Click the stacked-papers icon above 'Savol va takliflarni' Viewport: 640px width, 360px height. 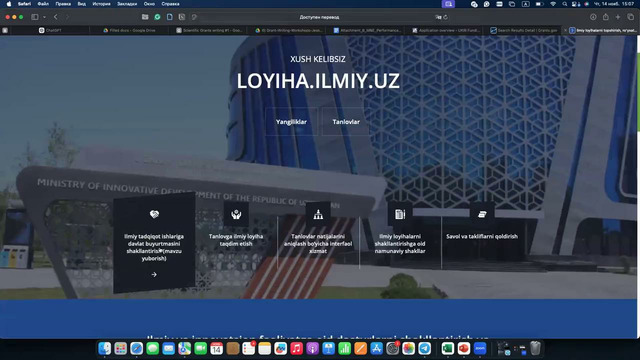pyautogui.click(x=482, y=214)
